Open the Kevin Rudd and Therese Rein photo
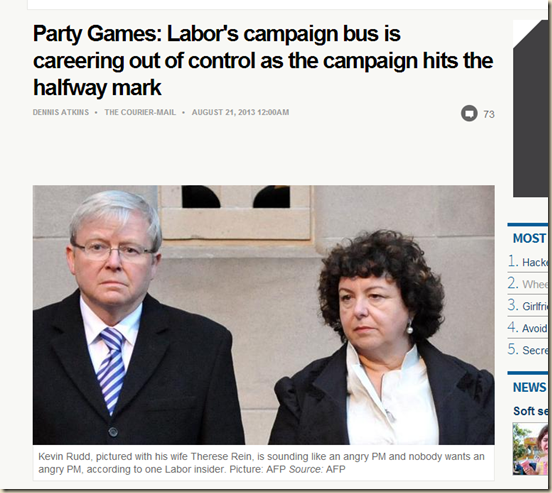 click(x=264, y=315)
